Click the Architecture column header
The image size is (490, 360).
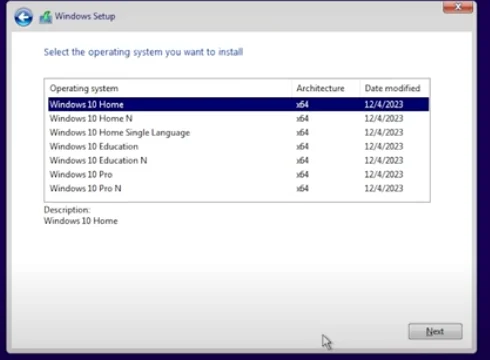coord(326,88)
